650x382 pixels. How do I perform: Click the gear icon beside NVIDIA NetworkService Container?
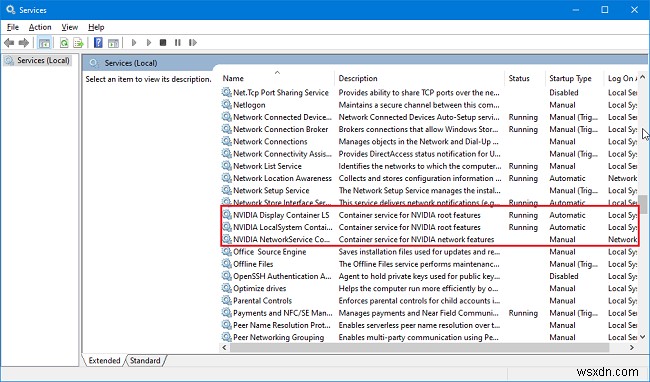tap(226, 239)
